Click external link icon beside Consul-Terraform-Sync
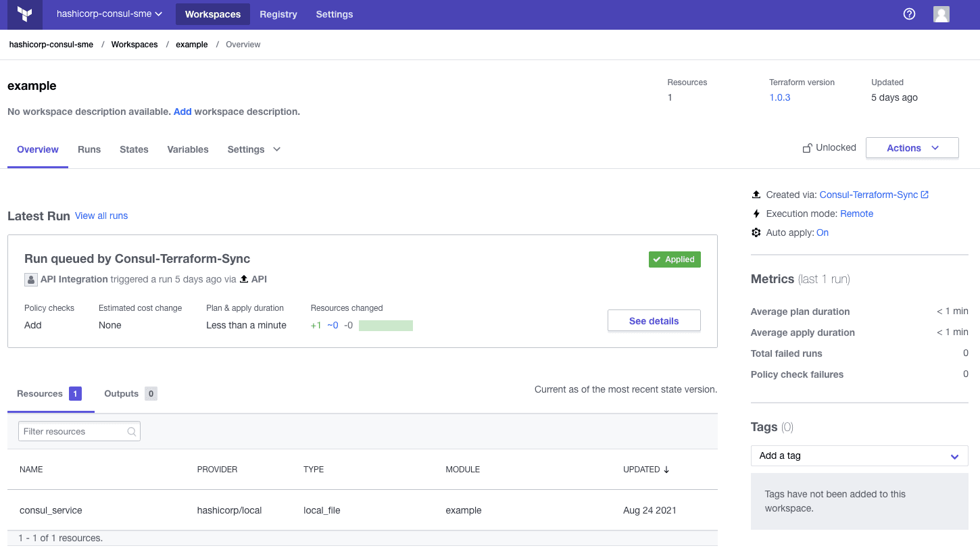The image size is (980, 548). pyautogui.click(x=925, y=195)
